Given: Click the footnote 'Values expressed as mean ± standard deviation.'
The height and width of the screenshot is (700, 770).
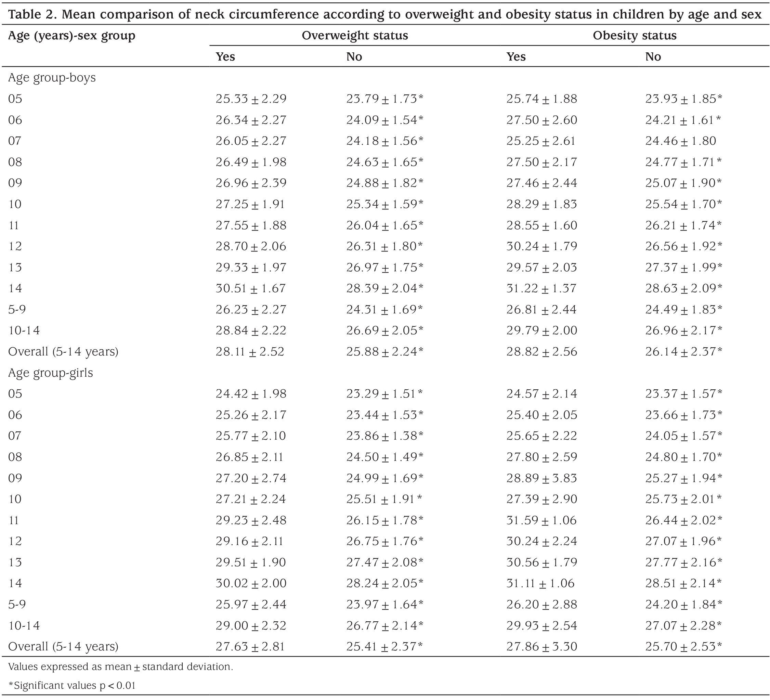Looking at the screenshot, I should pyautogui.click(x=121, y=667).
